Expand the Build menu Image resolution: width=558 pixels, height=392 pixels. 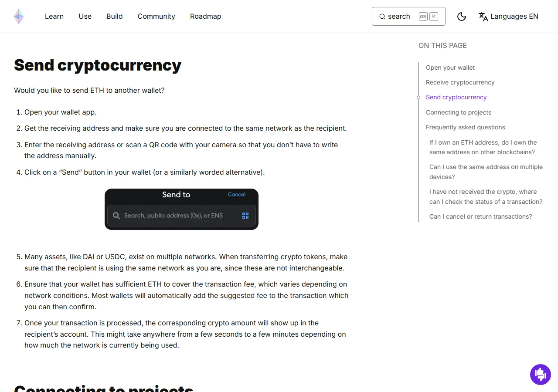pyautogui.click(x=115, y=17)
